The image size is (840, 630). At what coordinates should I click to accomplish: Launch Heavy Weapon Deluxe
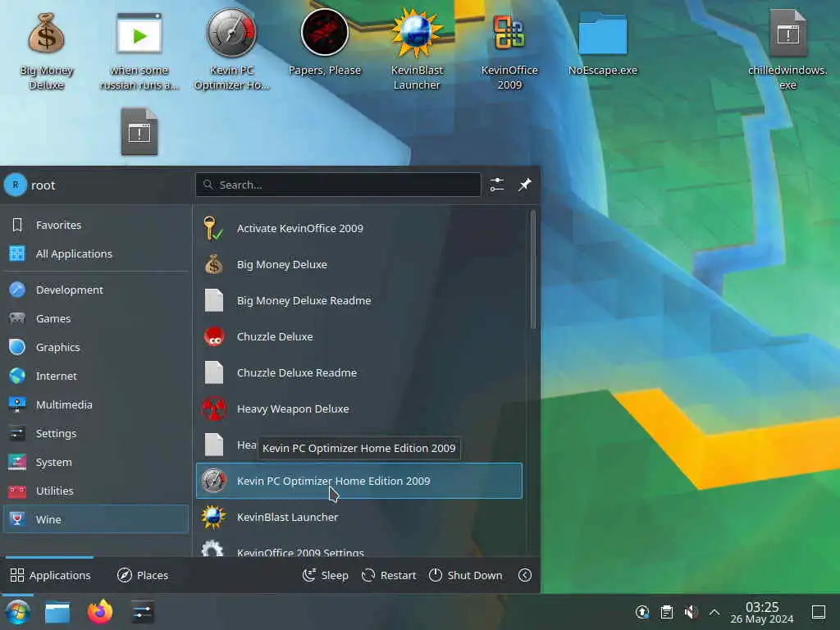(359, 409)
